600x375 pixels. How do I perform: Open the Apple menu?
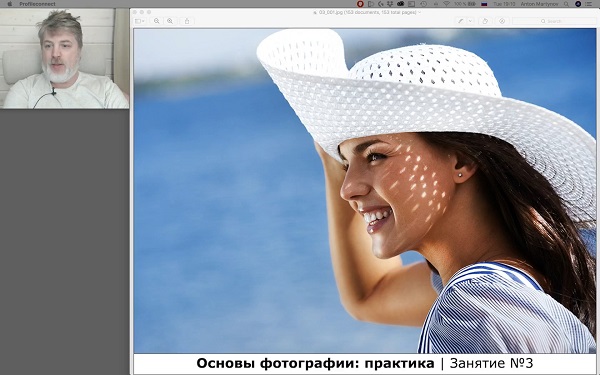pos(10,4)
